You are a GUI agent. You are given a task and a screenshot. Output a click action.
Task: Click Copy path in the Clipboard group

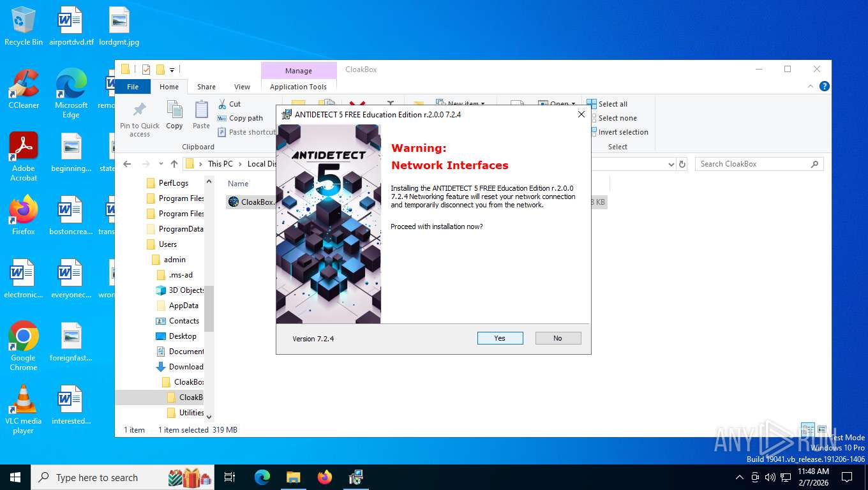coord(240,118)
